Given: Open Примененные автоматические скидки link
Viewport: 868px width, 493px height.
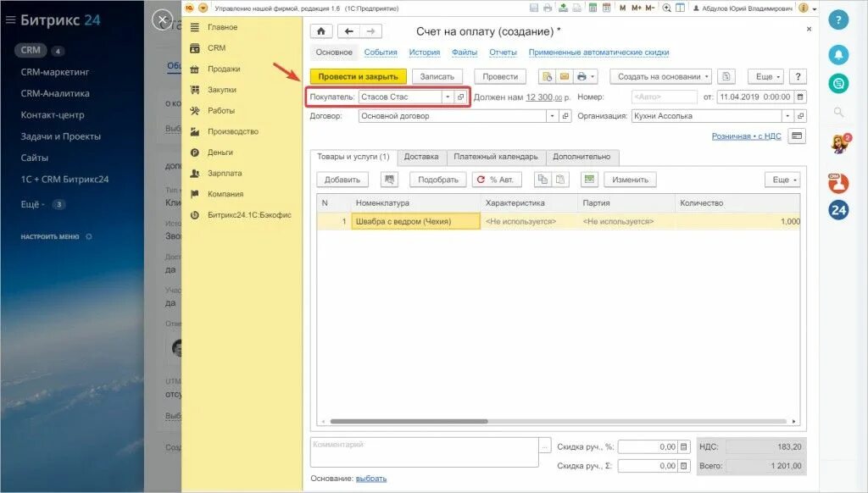Looking at the screenshot, I should [598, 52].
